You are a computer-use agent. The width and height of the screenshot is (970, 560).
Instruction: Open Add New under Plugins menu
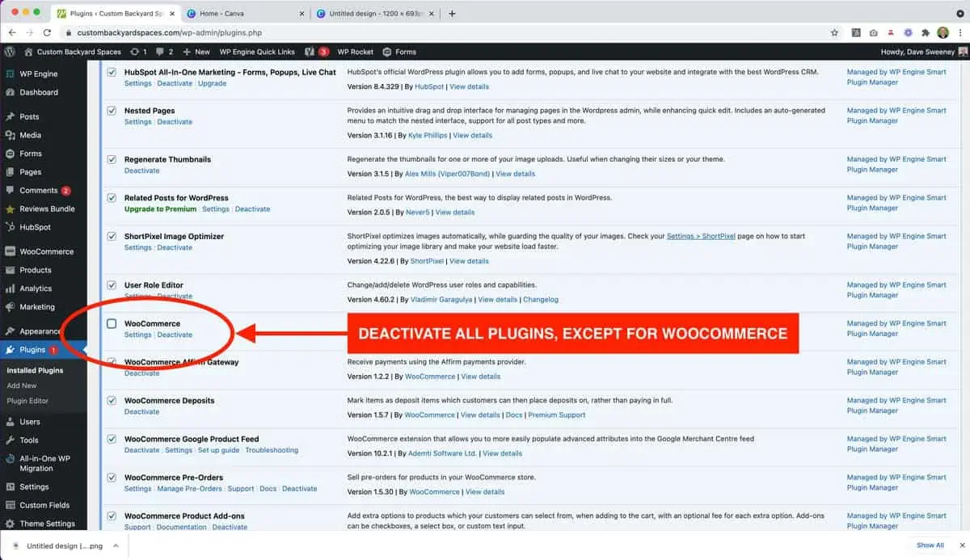[x=22, y=385]
